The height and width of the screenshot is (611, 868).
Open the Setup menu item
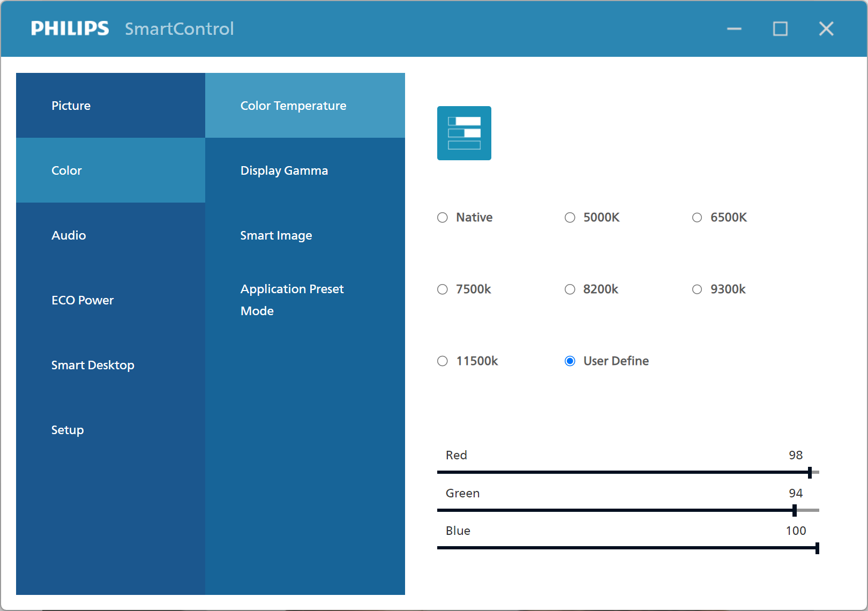(68, 430)
